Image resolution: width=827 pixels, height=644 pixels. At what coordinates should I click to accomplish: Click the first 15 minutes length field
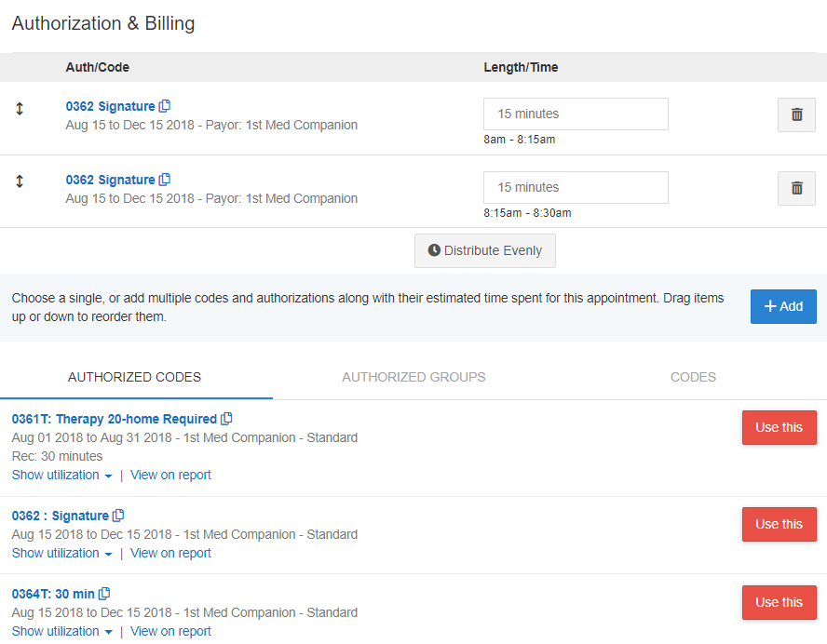coord(575,114)
